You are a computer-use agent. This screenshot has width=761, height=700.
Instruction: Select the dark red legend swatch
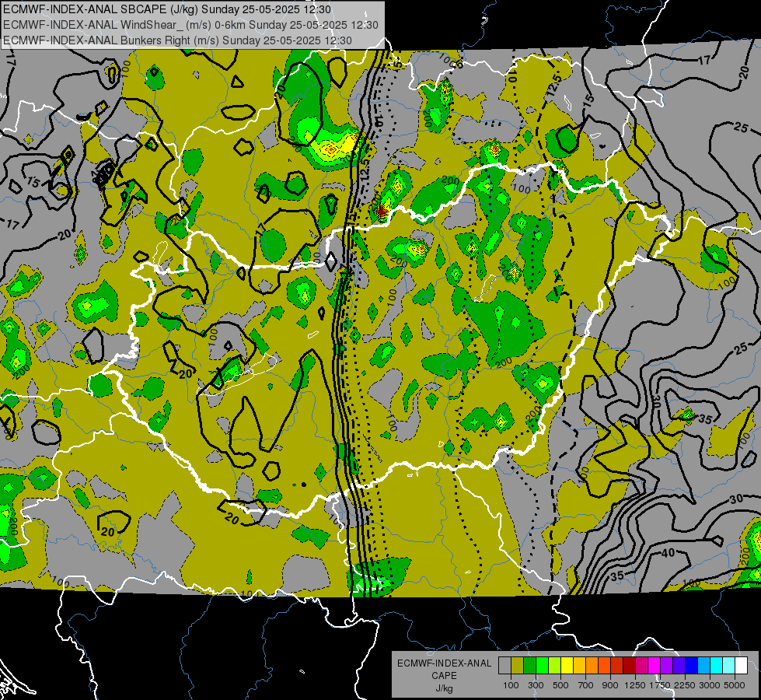(x=629, y=665)
